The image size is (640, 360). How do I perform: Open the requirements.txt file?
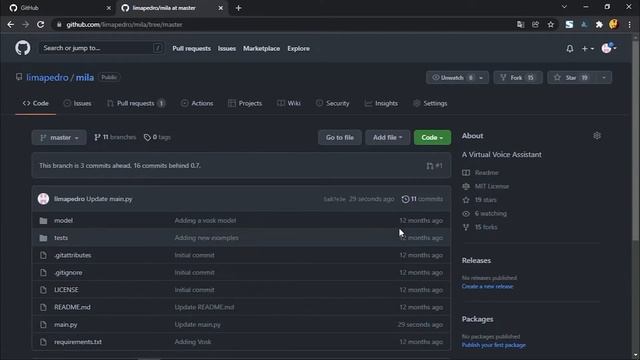tap(78, 342)
